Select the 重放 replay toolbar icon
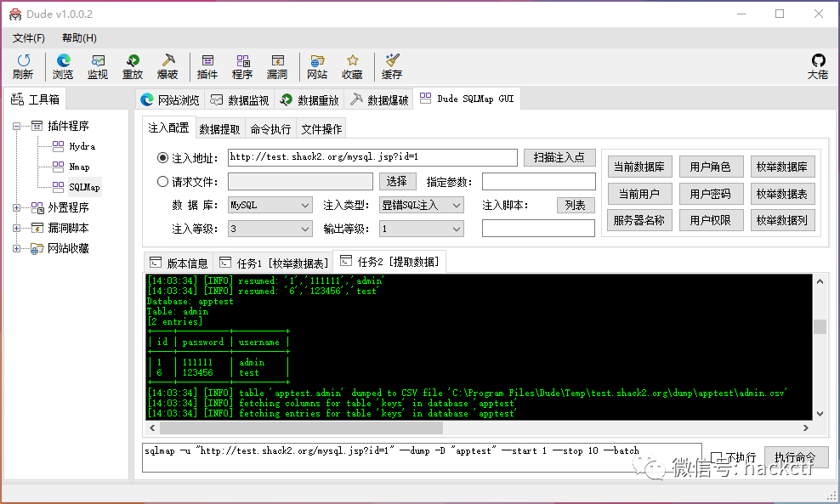This screenshot has height=504, width=840. pos(133,60)
